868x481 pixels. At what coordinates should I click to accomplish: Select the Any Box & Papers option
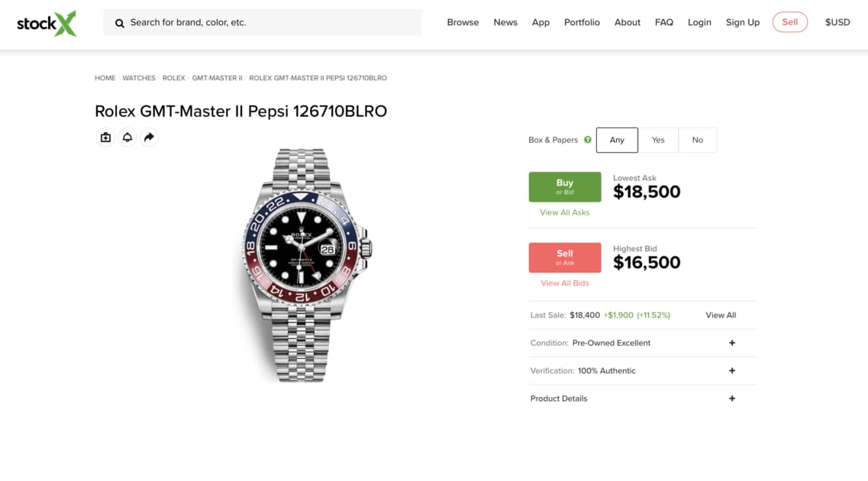(x=617, y=140)
